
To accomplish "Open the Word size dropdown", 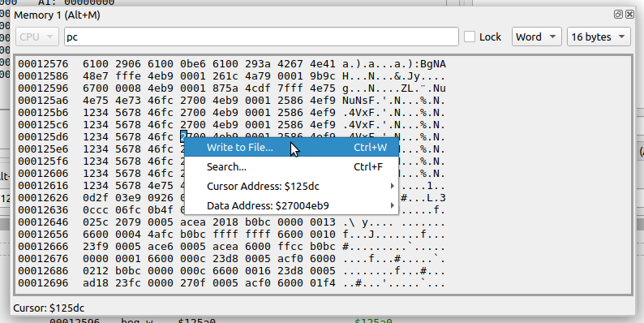I will tap(536, 37).
